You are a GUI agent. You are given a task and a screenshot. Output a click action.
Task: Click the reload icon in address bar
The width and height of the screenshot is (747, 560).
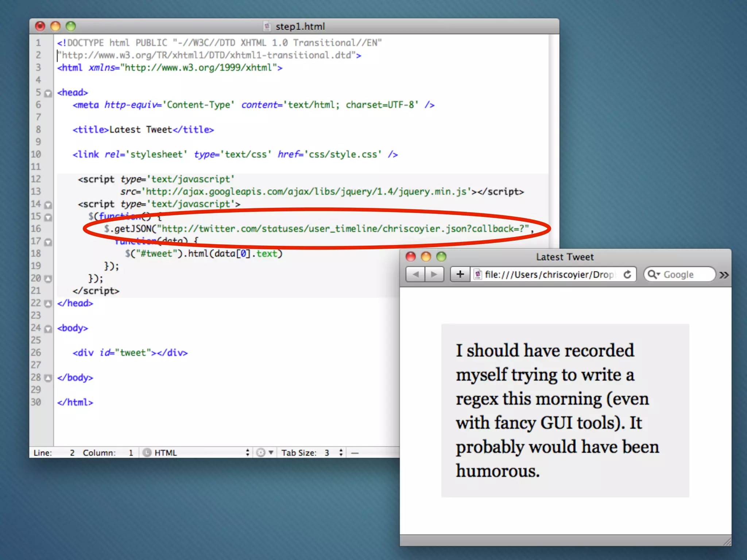[x=627, y=274]
